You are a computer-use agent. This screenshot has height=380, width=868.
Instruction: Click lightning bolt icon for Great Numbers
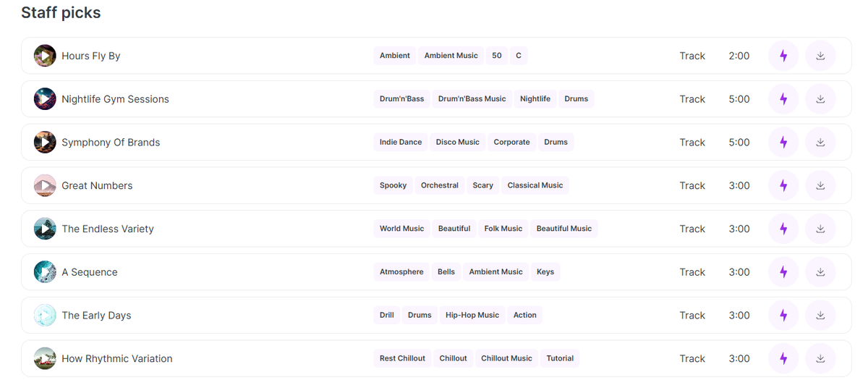[x=783, y=186]
